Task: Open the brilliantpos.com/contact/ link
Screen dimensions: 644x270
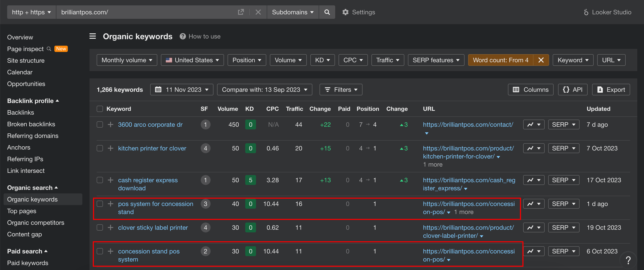Action: click(x=468, y=124)
